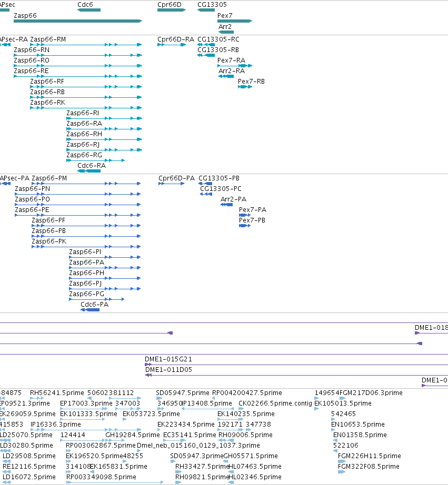Open the Arr2 gene label
This screenshot has width=448, height=485.
click(x=225, y=27)
